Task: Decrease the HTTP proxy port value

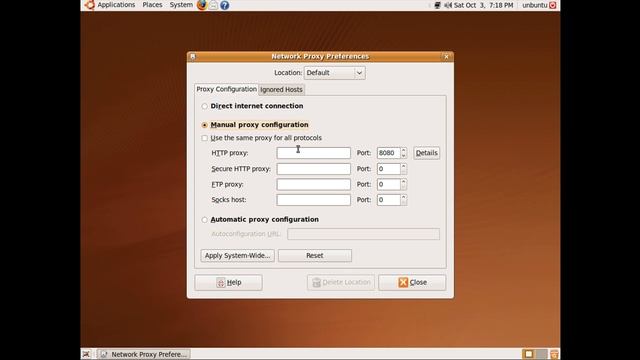Action: click(x=403, y=156)
